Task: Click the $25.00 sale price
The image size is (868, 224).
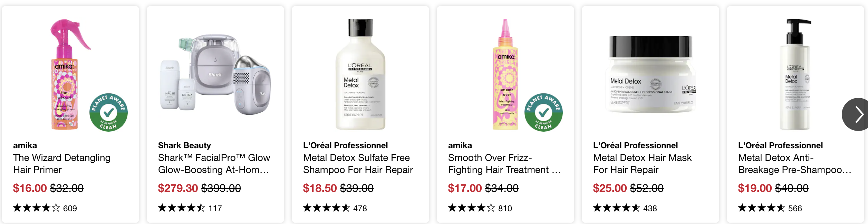Action: [610, 188]
